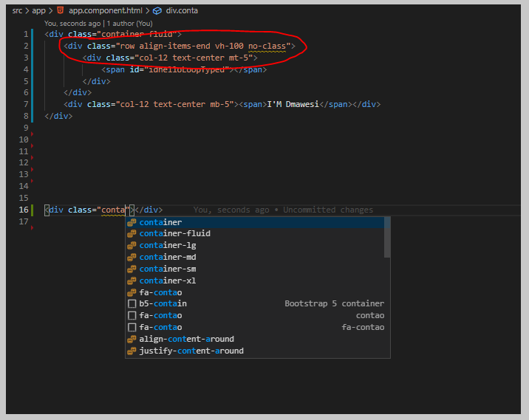
Task: Click line number 1 in gutter
Action: point(26,35)
